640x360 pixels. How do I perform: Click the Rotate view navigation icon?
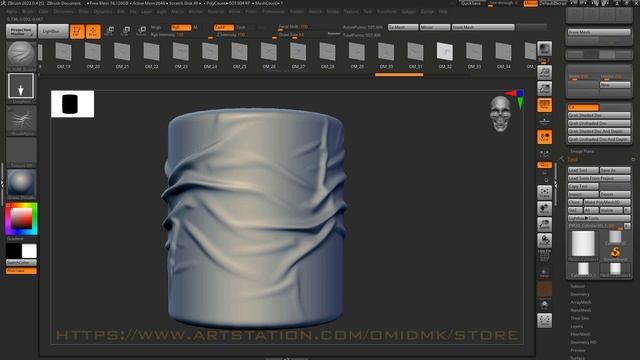[x=544, y=240]
